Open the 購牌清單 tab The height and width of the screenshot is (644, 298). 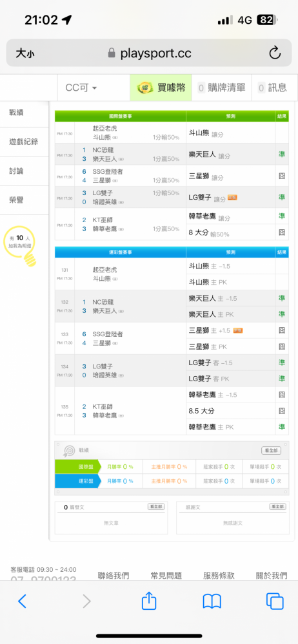pyautogui.click(x=221, y=88)
